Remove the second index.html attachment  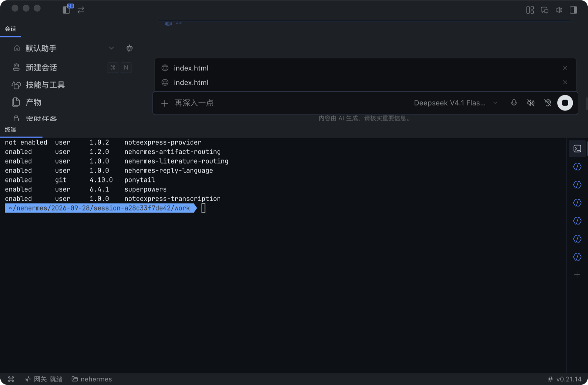click(565, 83)
